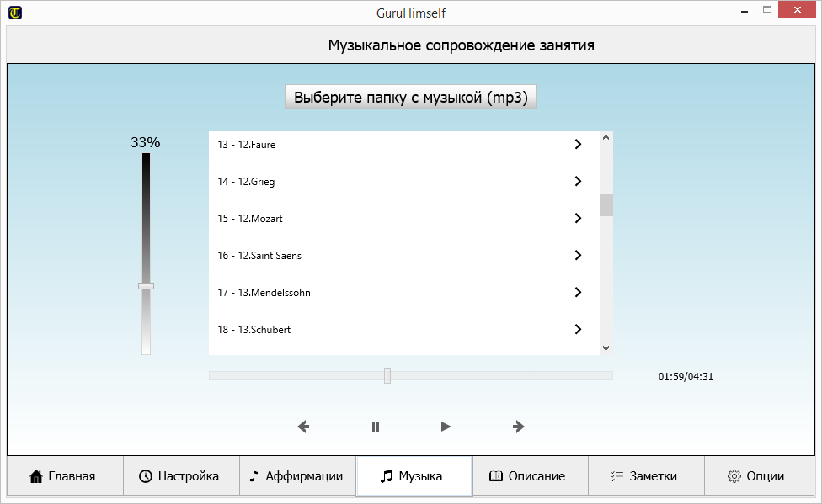Expand chevron for 13 - 12.Faure

point(578,144)
